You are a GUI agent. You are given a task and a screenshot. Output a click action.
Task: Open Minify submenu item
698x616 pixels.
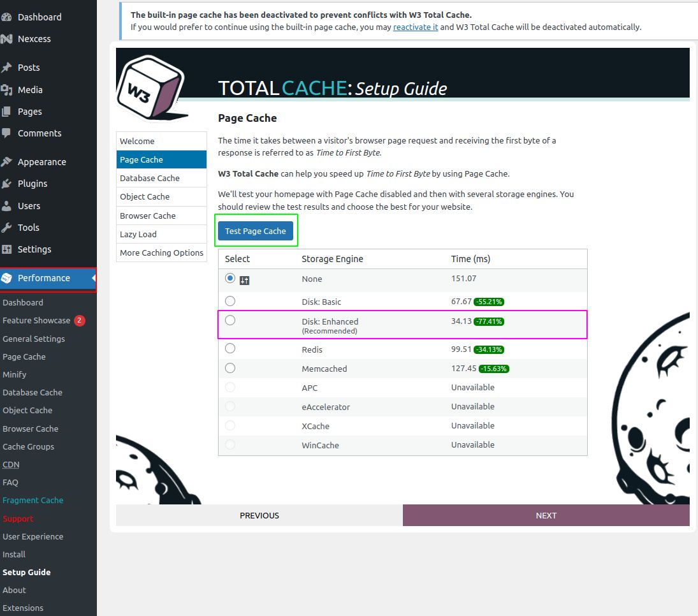pyautogui.click(x=14, y=374)
